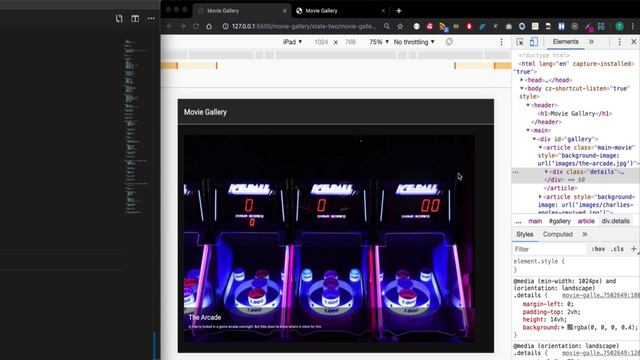Close the DevTools panel
Screen dimensions: 640x360
click(633, 42)
